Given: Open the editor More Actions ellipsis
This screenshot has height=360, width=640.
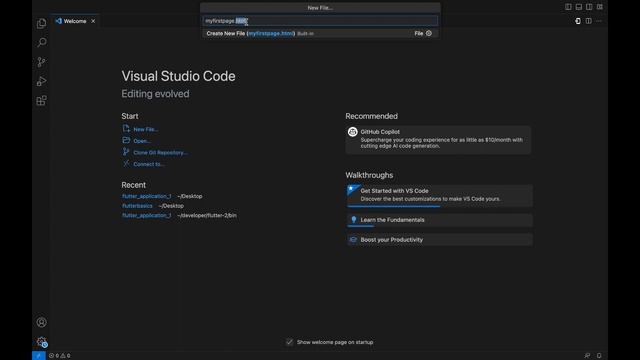Looking at the screenshot, I should [599, 21].
